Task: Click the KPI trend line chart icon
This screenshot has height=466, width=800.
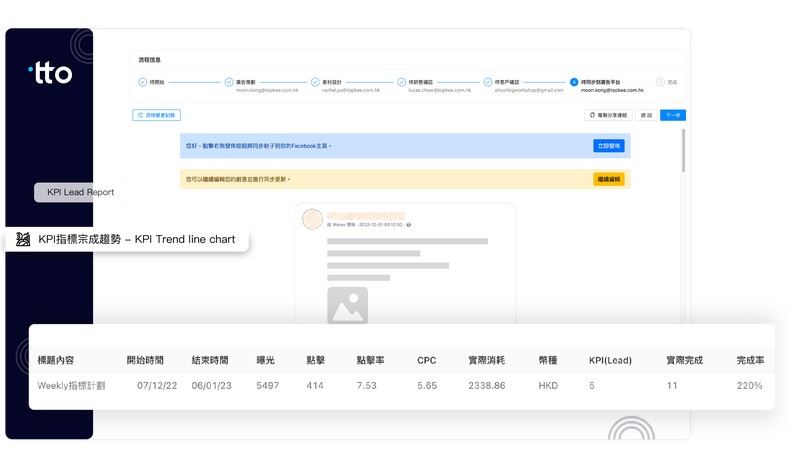Action: (24, 240)
